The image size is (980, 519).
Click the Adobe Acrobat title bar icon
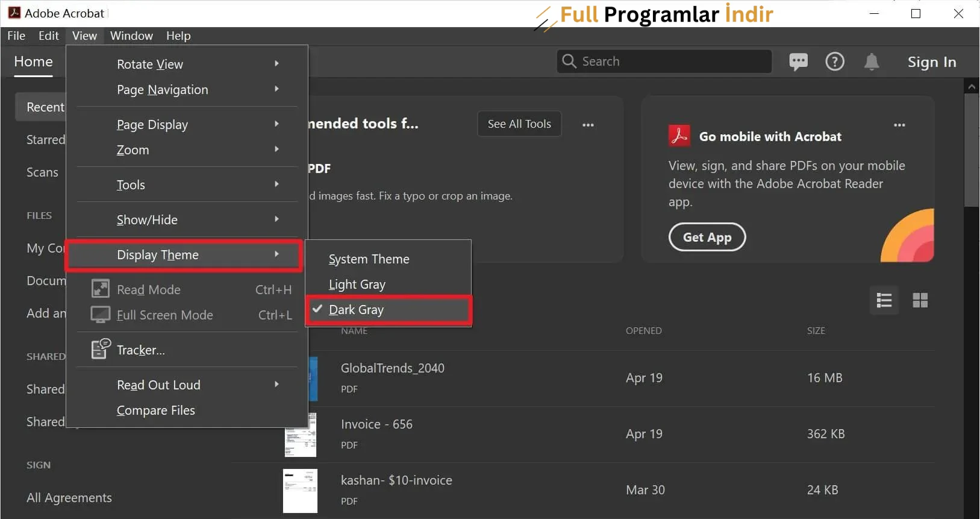pos(14,13)
